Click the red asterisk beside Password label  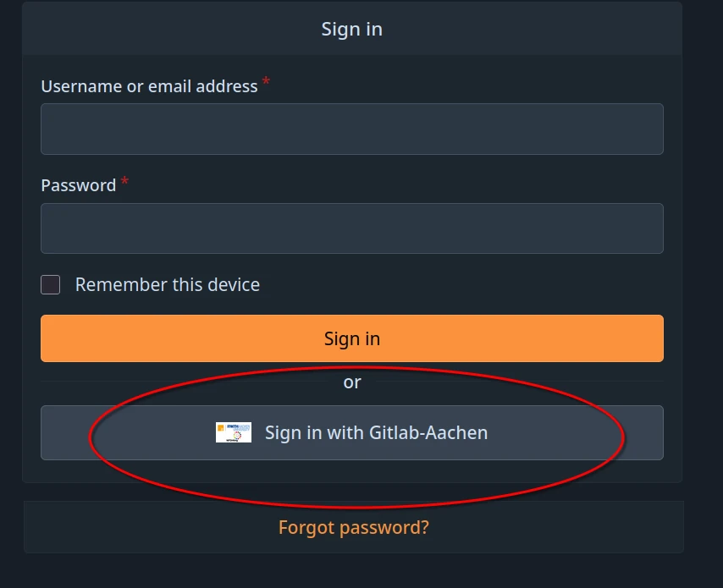click(124, 179)
